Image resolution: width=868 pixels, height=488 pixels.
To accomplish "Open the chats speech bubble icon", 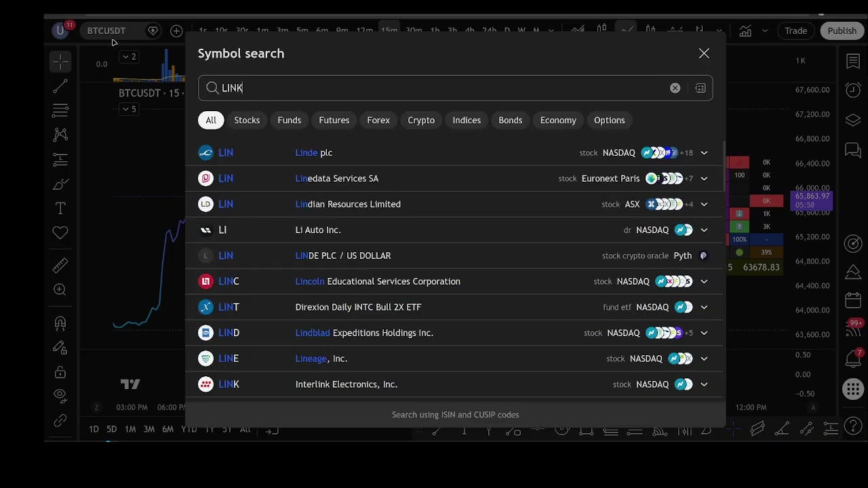I will [x=853, y=150].
